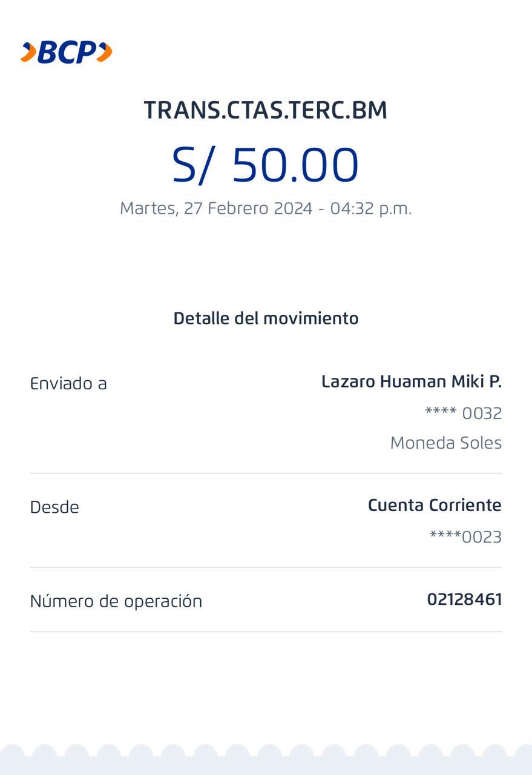Click the scalloped receipt edge at bottom
The height and width of the screenshot is (775, 532).
[x=266, y=760]
